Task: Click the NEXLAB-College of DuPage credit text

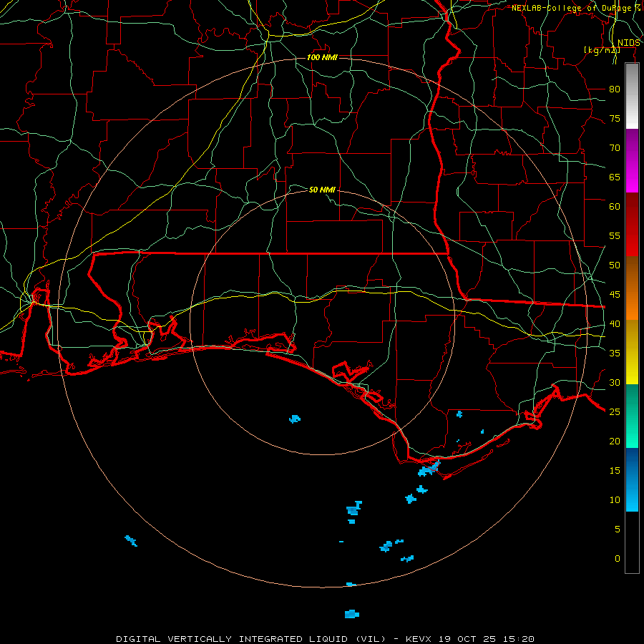Action: pyautogui.click(x=576, y=8)
